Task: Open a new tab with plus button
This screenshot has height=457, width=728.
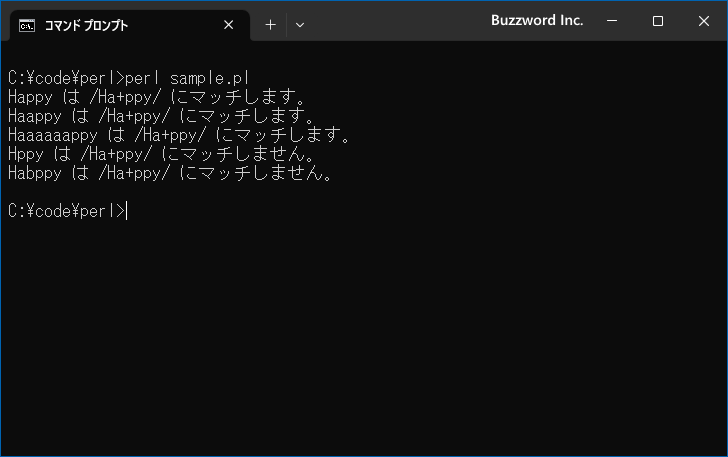Action: pyautogui.click(x=270, y=25)
